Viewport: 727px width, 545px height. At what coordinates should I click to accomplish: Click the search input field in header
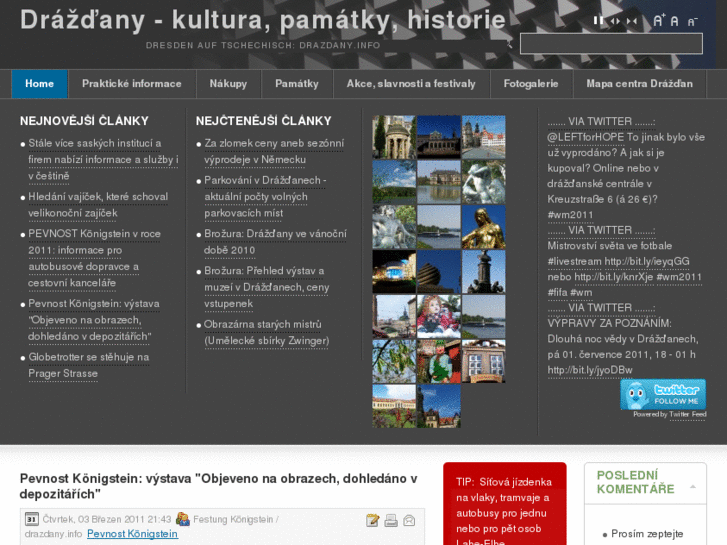(x=611, y=44)
